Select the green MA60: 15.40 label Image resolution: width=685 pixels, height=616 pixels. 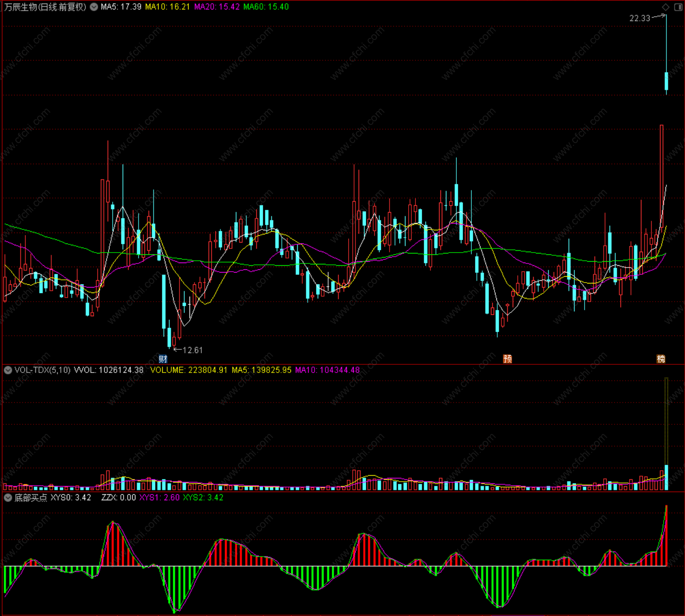tap(266, 7)
